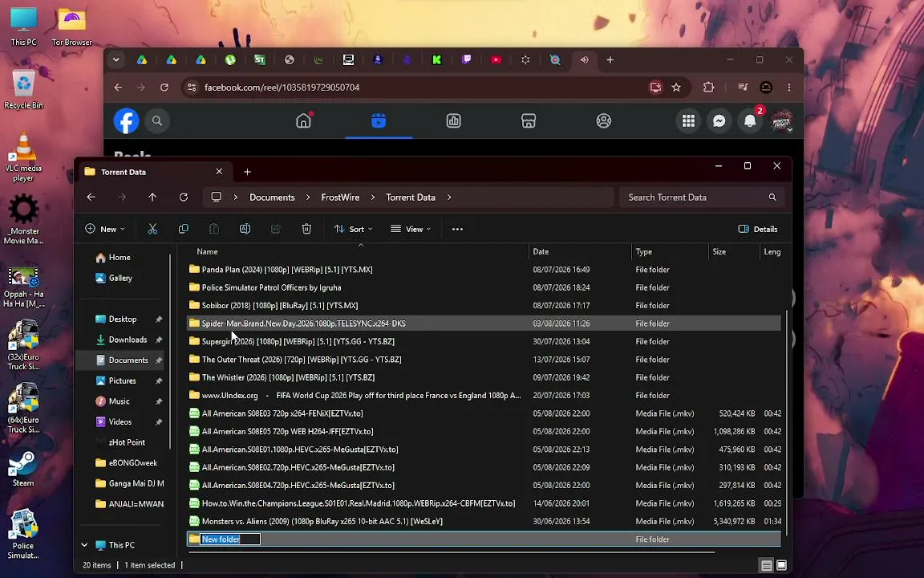Screen dimensions: 924x578
Task: Expand chevron between Documents and FrostWire
Action: click(x=308, y=197)
